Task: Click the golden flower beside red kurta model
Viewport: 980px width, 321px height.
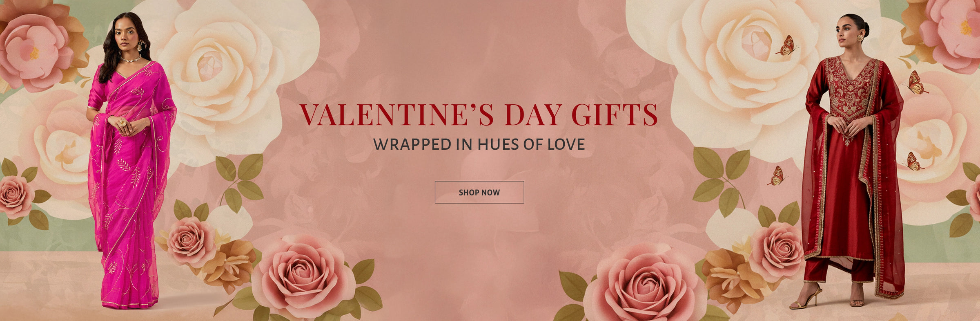Action: 731,278
